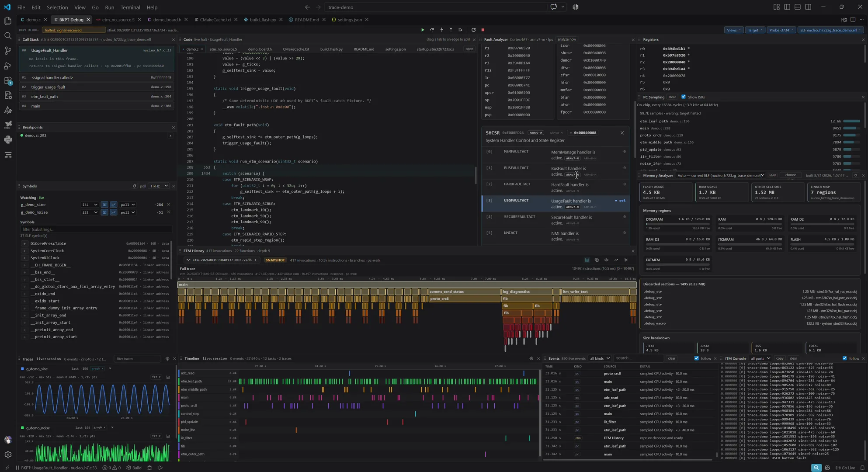Image resolution: width=868 pixels, height=472 pixels.
Task: Toggle the fit Y button for g_demo_sine
Action: coord(156,377)
